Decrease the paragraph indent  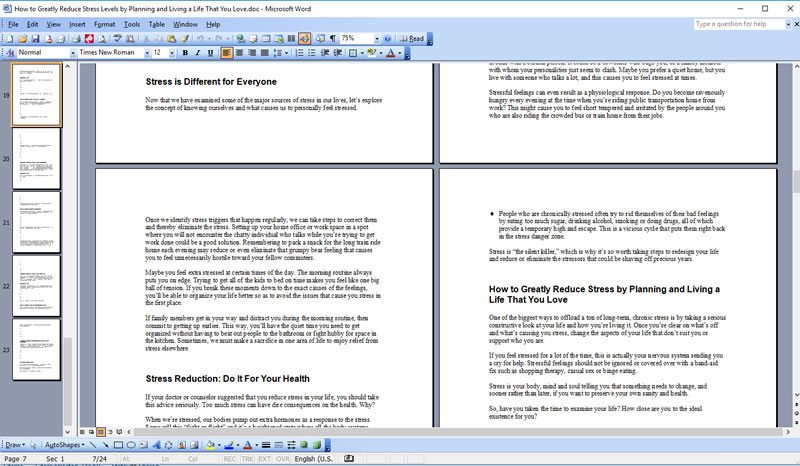click(324, 53)
